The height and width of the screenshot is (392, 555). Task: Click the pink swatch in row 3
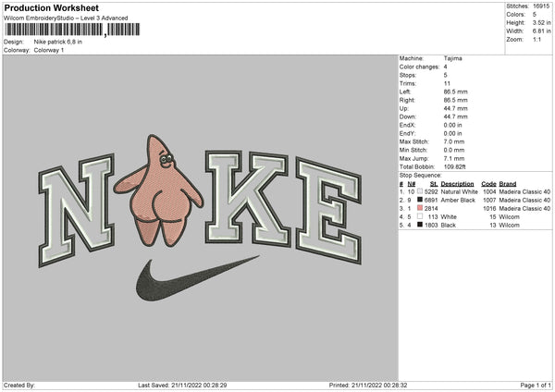(420, 208)
